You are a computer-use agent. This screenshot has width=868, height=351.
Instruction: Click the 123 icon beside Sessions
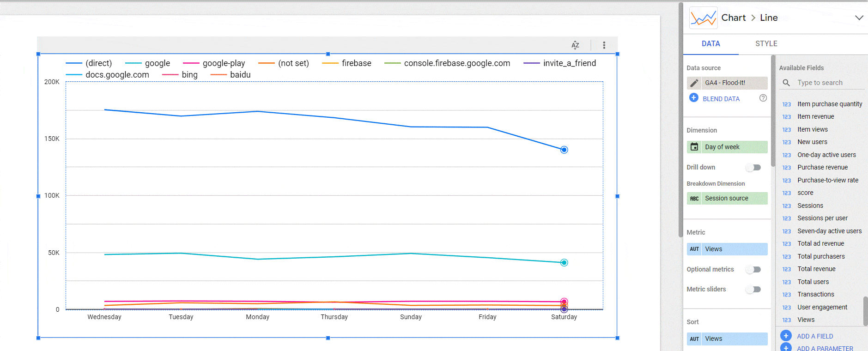tap(787, 206)
